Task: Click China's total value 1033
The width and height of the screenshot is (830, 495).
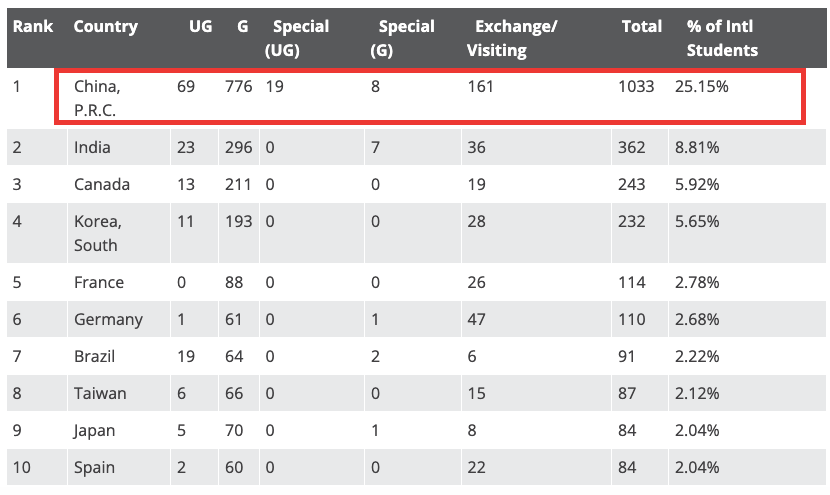Action: 636,87
